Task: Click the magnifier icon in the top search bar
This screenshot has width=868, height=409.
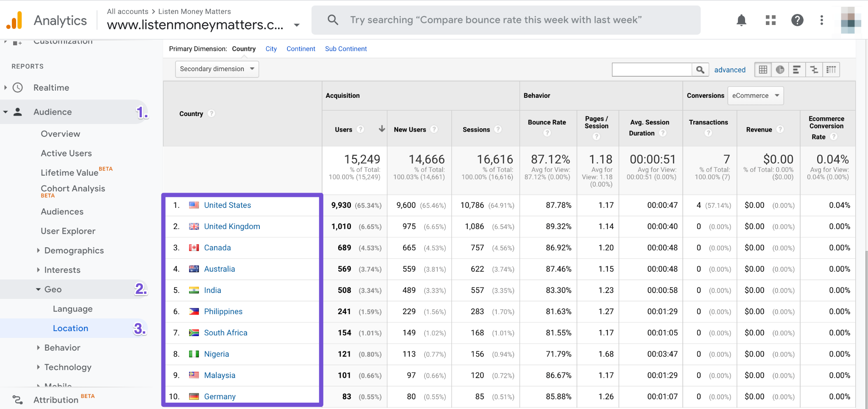Action: [x=333, y=20]
